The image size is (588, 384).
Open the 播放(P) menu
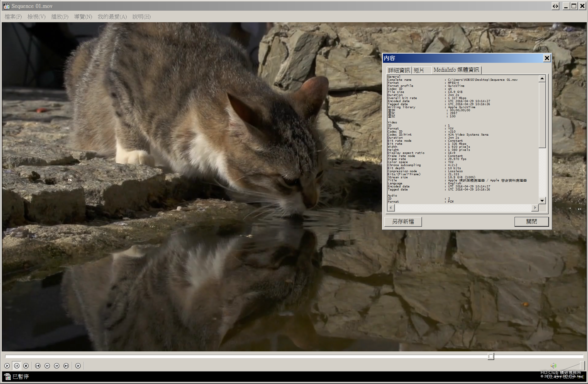(60, 17)
